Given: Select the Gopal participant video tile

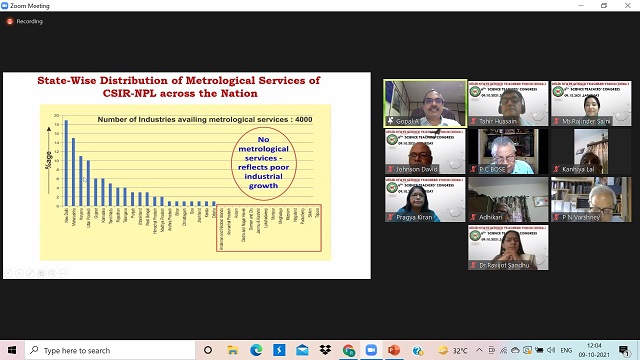Looking at the screenshot, I should tap(425, 103).
